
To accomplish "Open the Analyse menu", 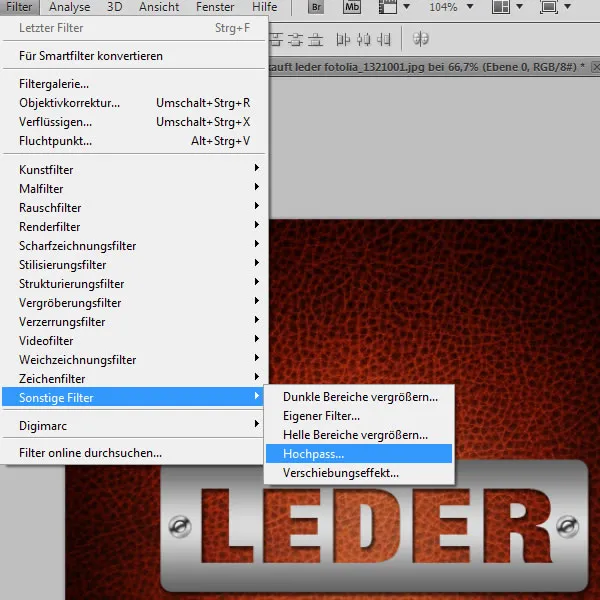I will 70,8.
